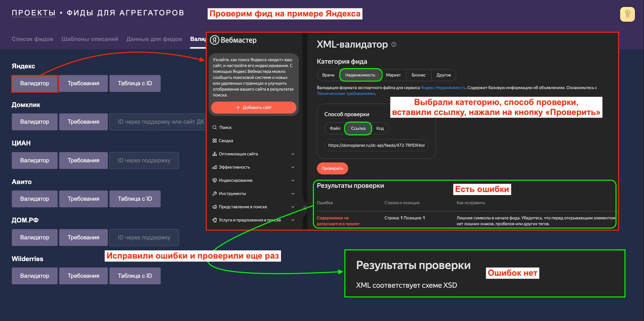Open the Авито Таблица с ID
The width and height of the screenshot is (644, 321).
(x=135, y=199)
